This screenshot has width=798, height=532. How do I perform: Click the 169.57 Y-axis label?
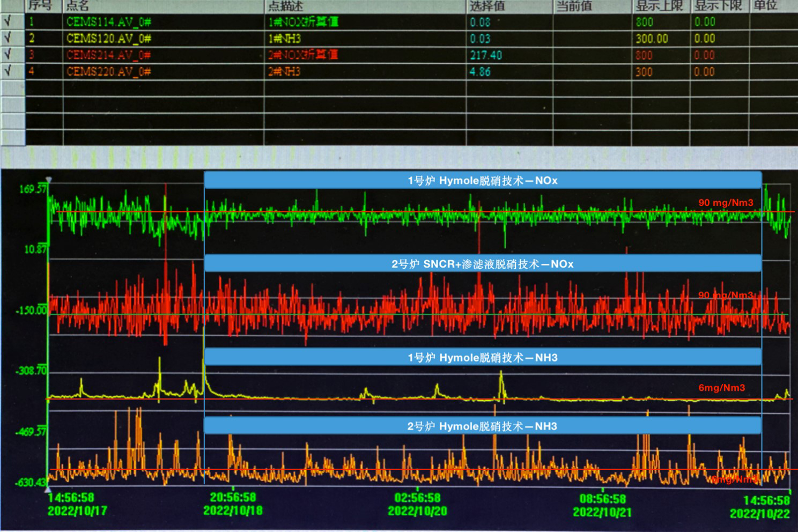pyautogui.click(x=33, y=189)
